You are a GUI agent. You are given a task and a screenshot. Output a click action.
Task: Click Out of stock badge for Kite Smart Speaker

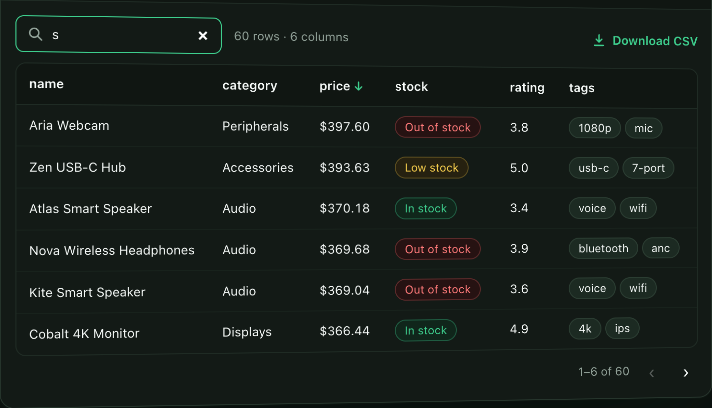(x=437, y=290)
